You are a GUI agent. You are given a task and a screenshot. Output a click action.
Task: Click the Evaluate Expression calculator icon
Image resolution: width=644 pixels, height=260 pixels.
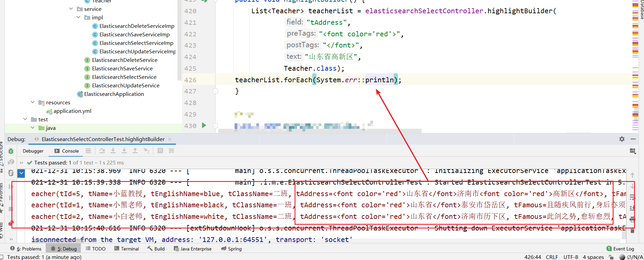pos(160,151)
